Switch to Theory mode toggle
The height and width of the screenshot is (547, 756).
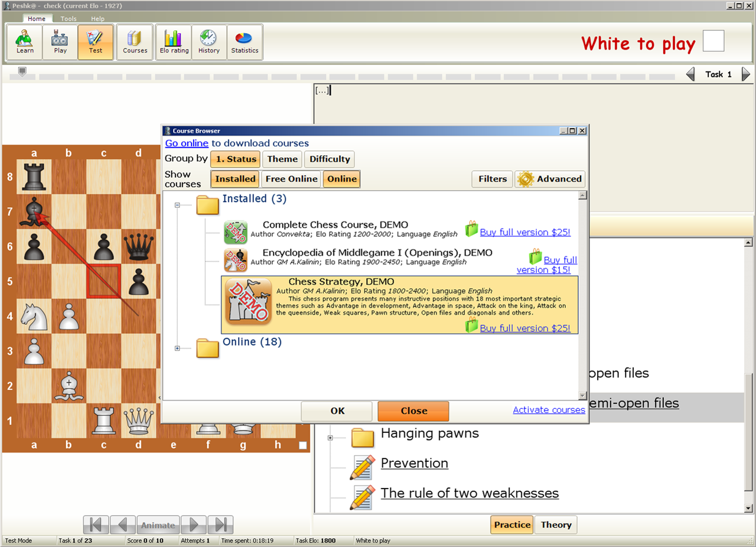(x=556, y=525)
